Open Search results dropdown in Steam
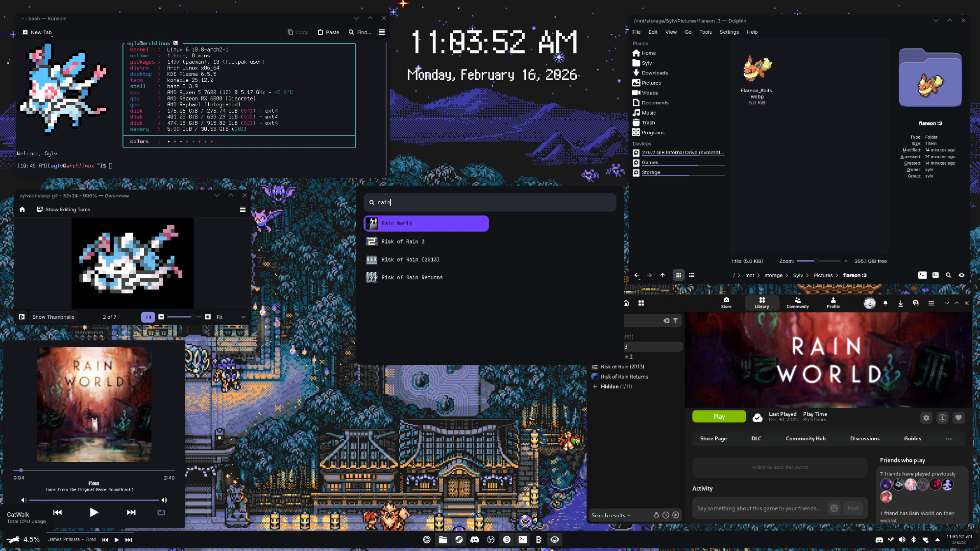 click(611, 515)
